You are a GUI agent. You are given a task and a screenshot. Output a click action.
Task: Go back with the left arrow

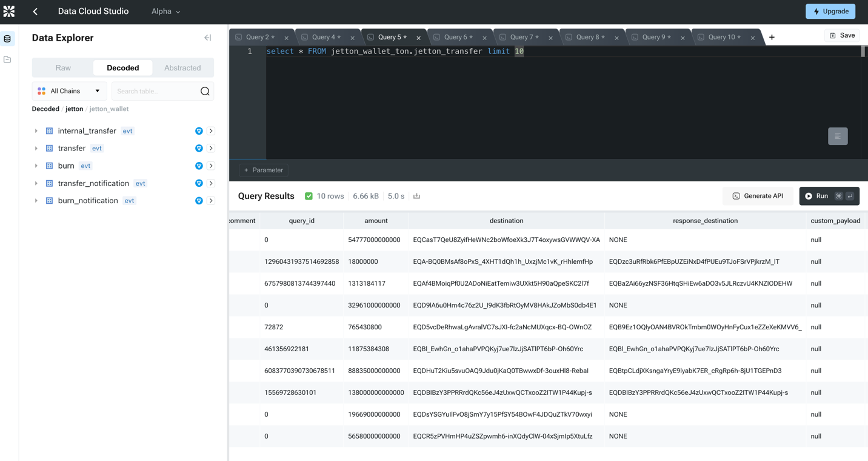pos(35,12)
